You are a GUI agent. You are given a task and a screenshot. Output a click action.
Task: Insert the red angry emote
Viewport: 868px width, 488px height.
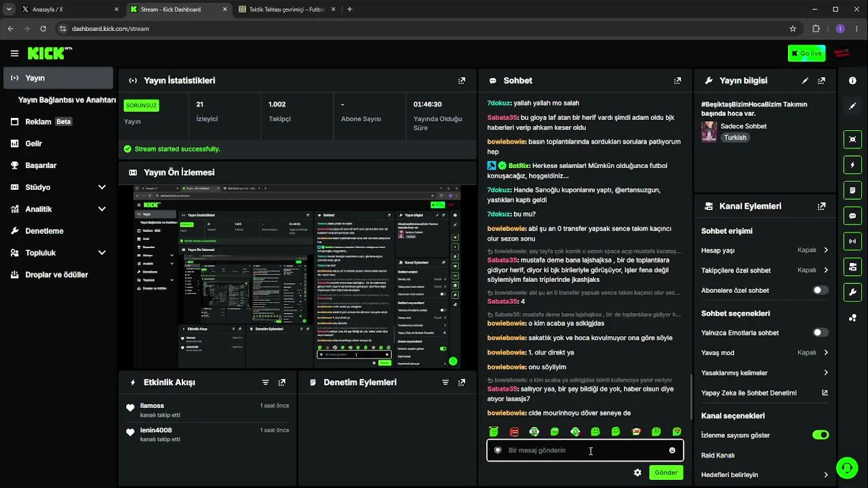514,432
